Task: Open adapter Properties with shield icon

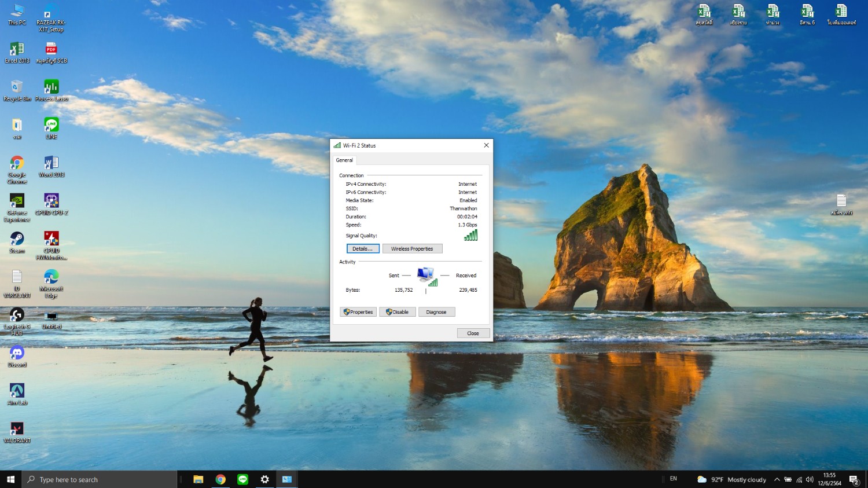Action: pos(358,312)
